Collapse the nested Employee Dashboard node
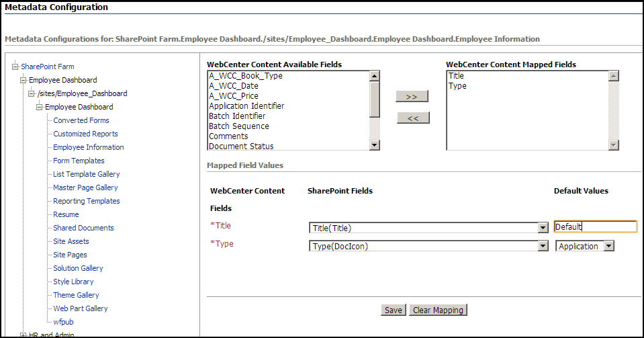The height and width of the screenshot is (338, 644). click(40, 108)
